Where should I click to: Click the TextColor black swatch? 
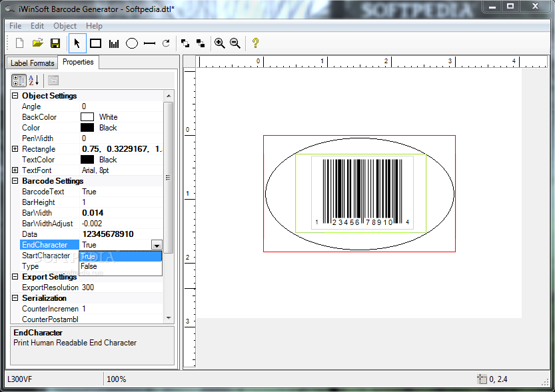click(87, 160)
